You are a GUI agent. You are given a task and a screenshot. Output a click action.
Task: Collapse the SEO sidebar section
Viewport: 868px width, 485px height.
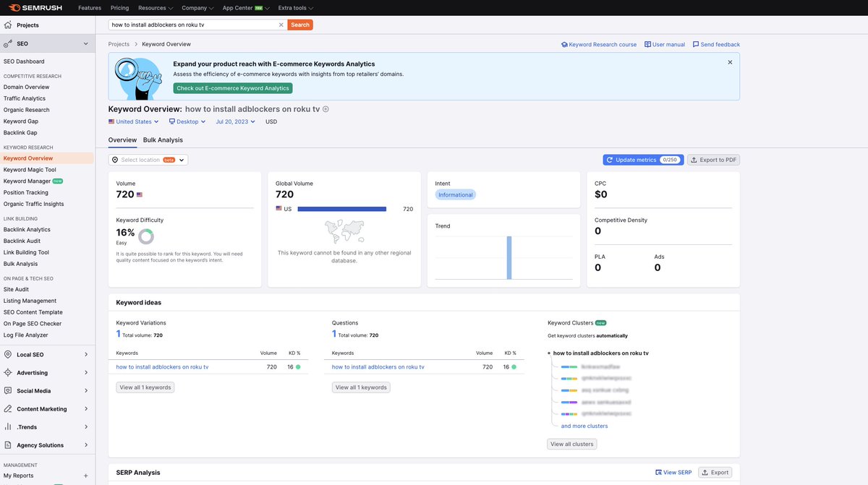pyautogui.click(x=85, y=44)
